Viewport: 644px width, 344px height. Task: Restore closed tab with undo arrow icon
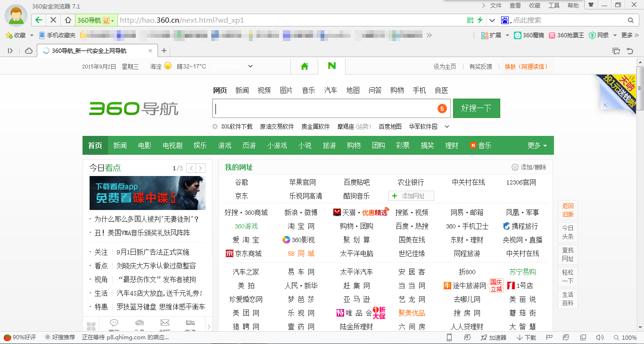pos(630,51)
